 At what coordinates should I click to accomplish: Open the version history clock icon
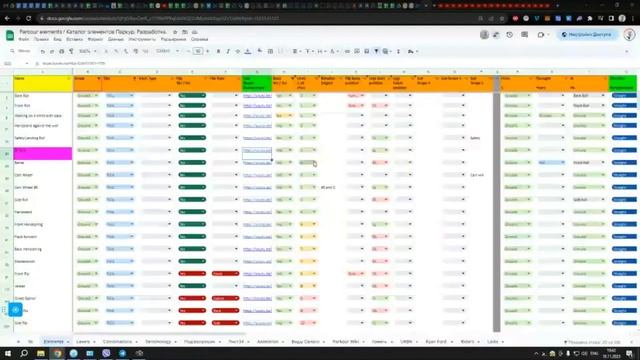509,35
